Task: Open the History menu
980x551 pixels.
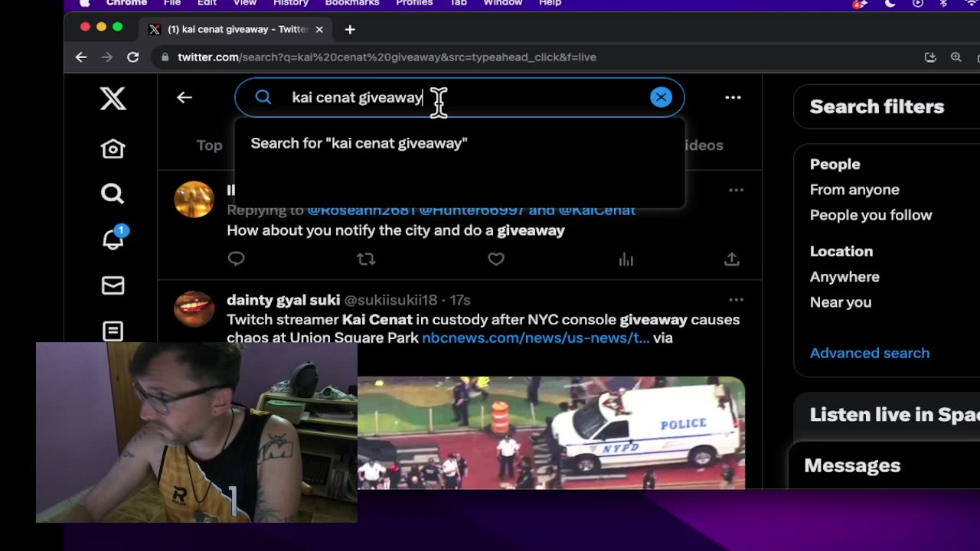Action: (291, 3)
